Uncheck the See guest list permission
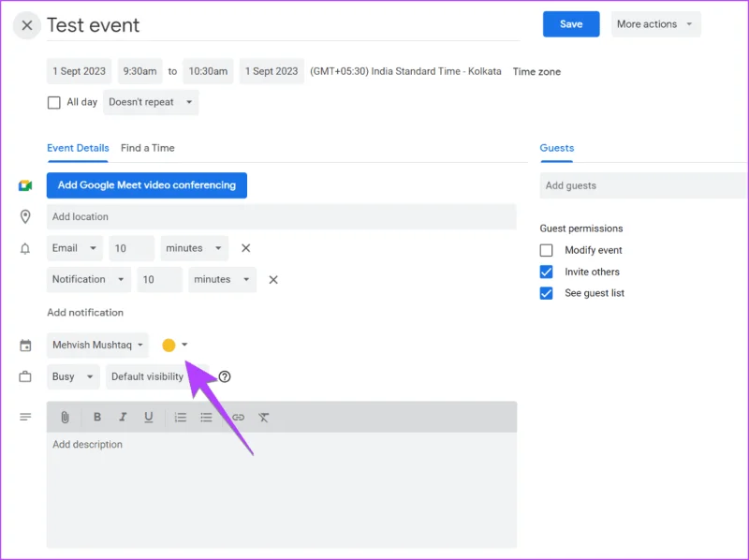 546,293
